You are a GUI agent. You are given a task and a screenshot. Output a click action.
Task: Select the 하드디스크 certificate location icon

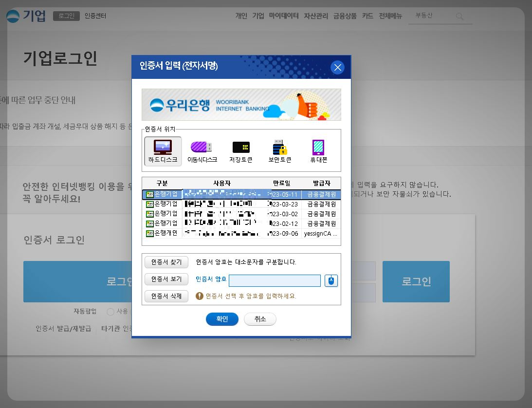(163, 151)
